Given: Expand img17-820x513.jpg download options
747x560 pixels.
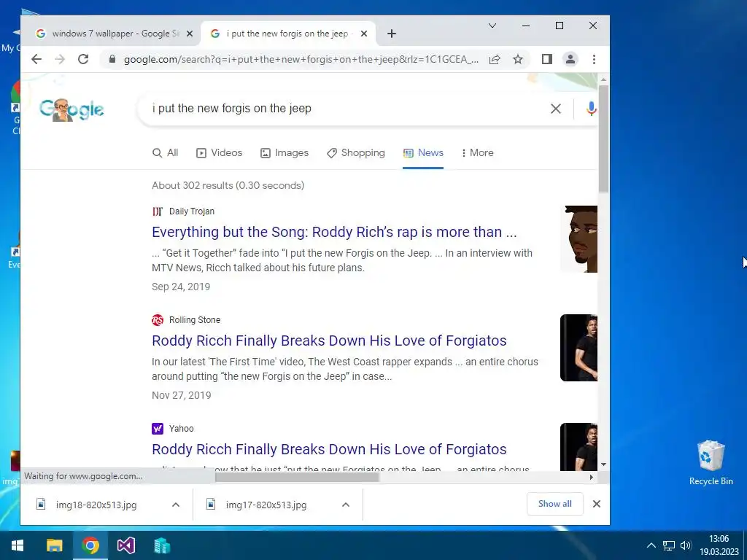Looking at the screenshot, I should pos(346,505).
